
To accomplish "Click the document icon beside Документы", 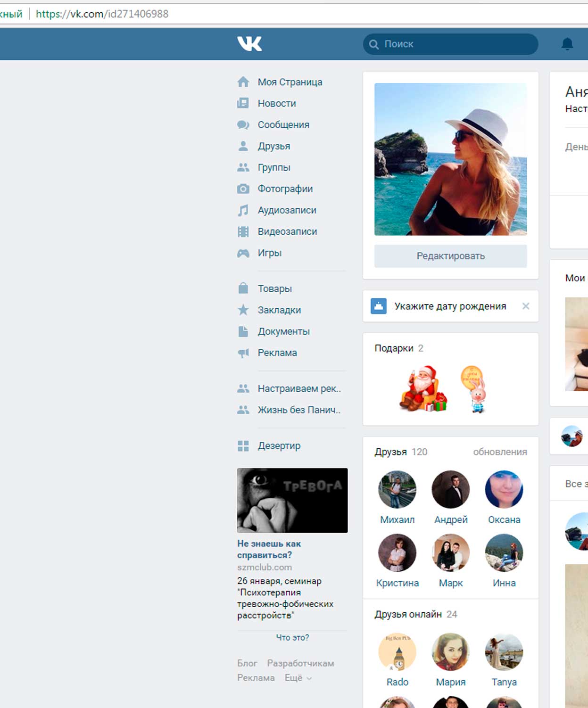I will 243,331.
